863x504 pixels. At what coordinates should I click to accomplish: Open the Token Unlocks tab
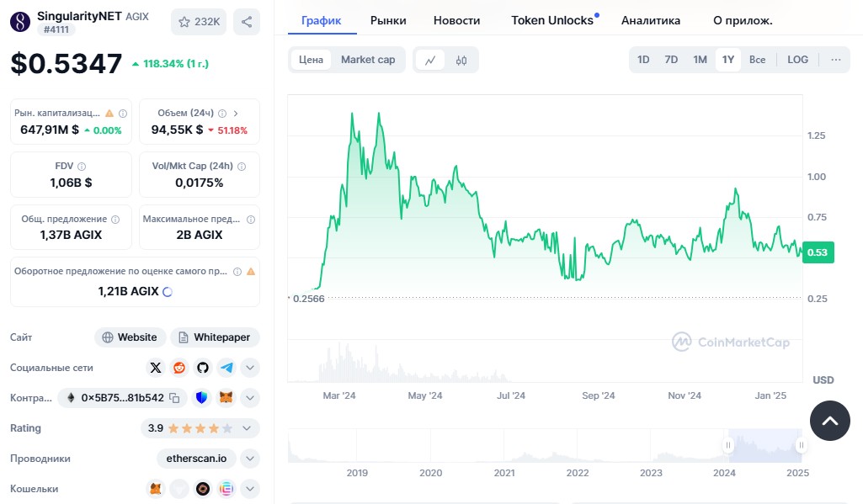coord(552,20)
